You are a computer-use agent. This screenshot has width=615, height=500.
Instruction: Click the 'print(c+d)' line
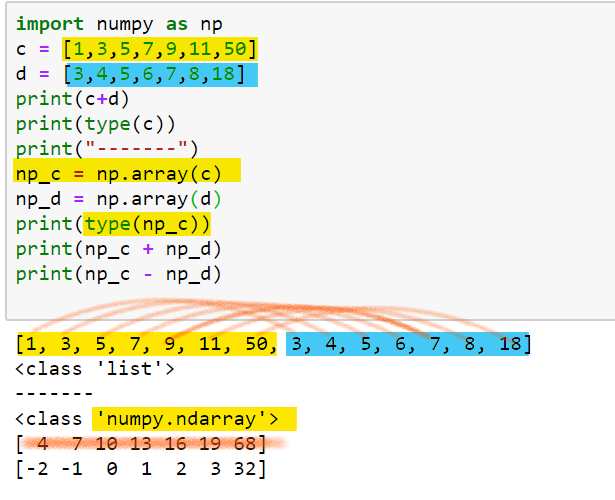tap(73, 99)
